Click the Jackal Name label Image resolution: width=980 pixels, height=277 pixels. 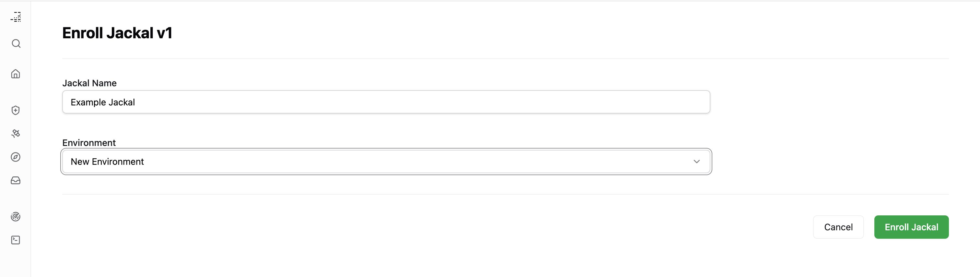coord(89,83)
